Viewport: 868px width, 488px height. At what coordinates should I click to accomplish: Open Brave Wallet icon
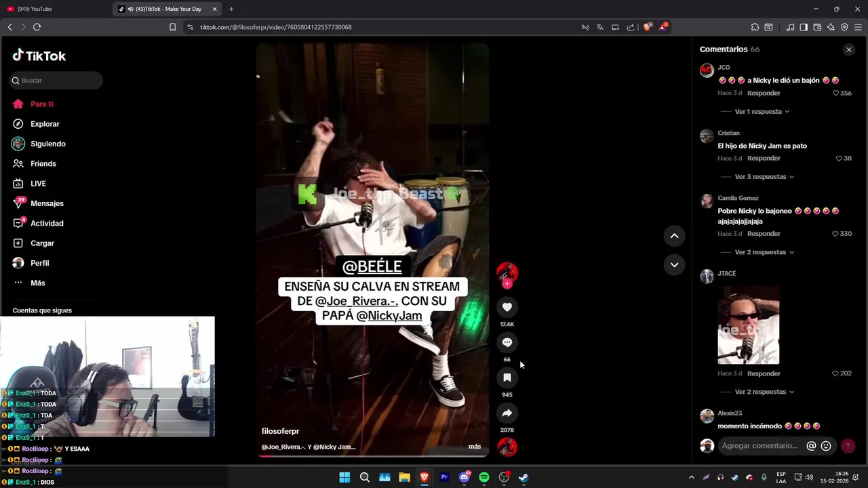tap(817, 27)
